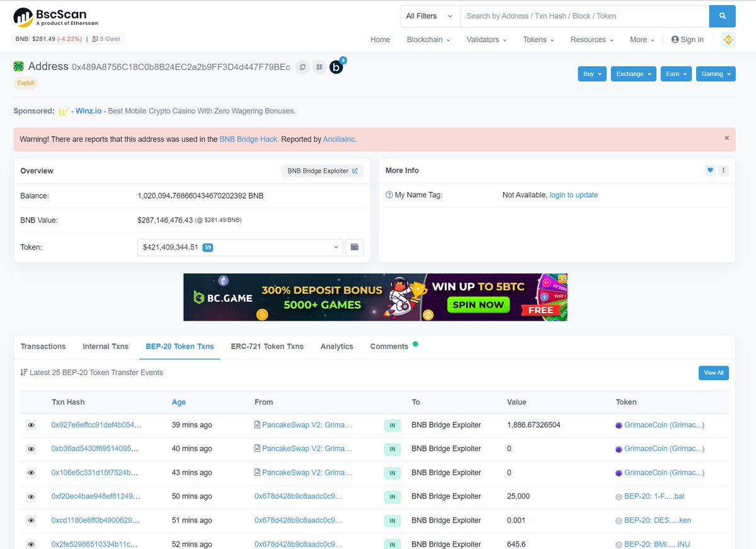Image resolution: width=756 pixels, height=549 pixels.
Task: Open sender 0x678d428b9c8aadc0c9 in the 50 mins row
Action: tap(299, 497)
